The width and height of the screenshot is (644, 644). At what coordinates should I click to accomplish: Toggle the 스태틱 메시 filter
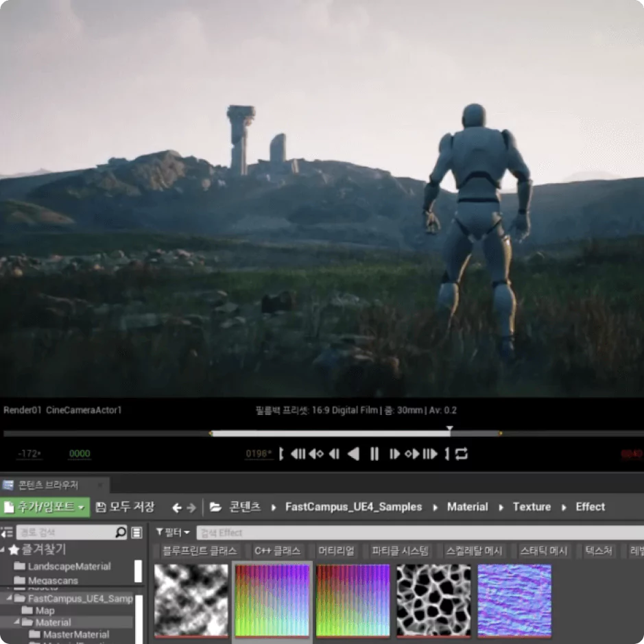tap(543, 551)
